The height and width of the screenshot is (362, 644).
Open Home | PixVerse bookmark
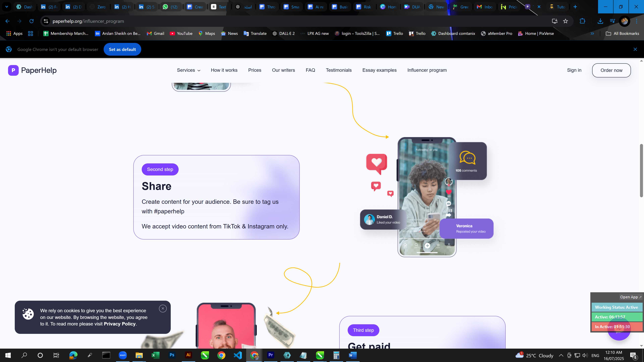point(536,34)
